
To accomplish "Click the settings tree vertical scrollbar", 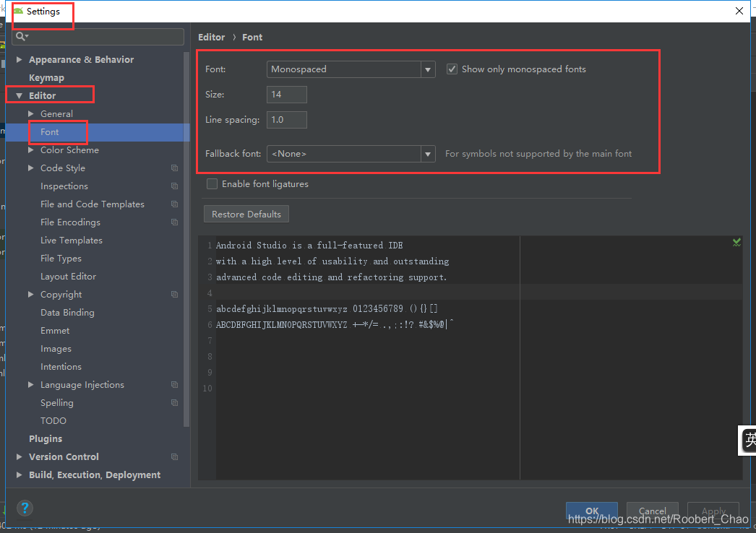I will (186, 239).
